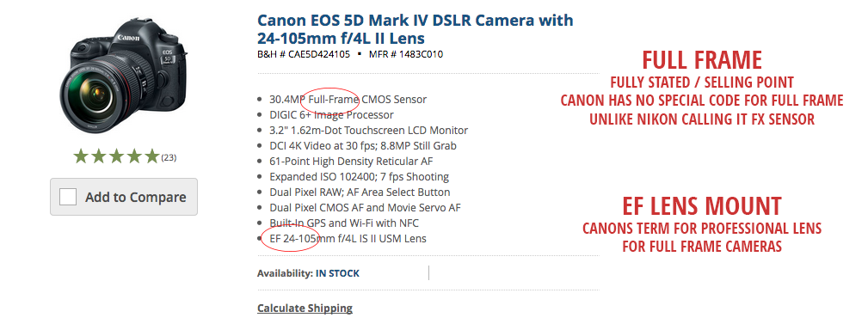Click the Add to Compare button label
868x336 pixels.
click(136, 198)
